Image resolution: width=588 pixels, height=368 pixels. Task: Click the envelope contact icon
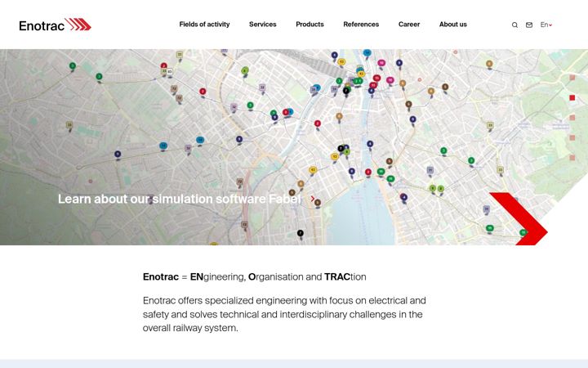coord(528,25)
